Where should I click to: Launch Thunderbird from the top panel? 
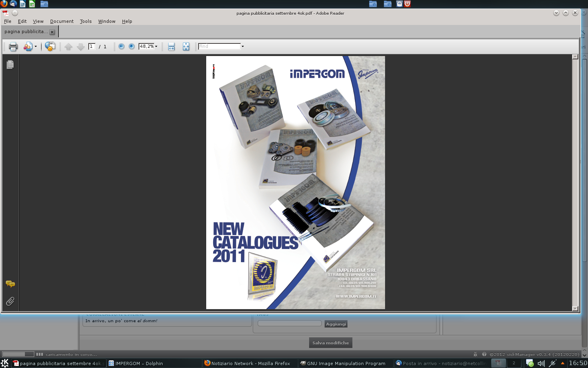13,4
